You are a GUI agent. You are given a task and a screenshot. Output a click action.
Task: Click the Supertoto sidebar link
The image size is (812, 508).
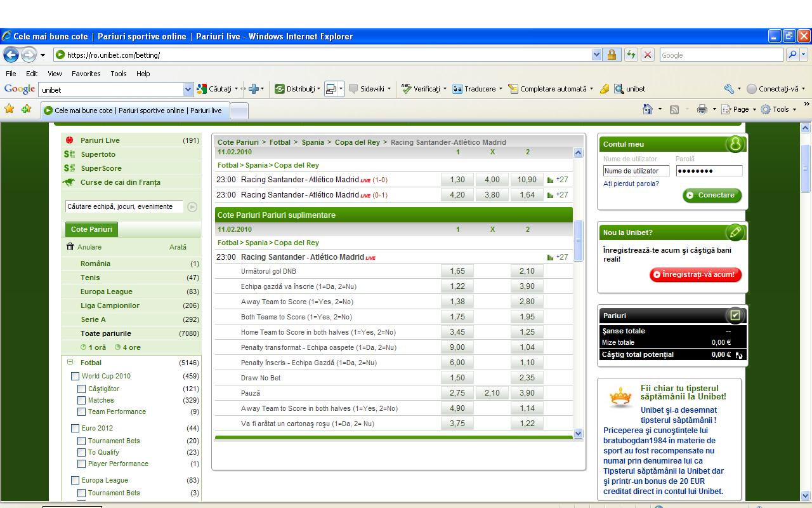point(98,154)
